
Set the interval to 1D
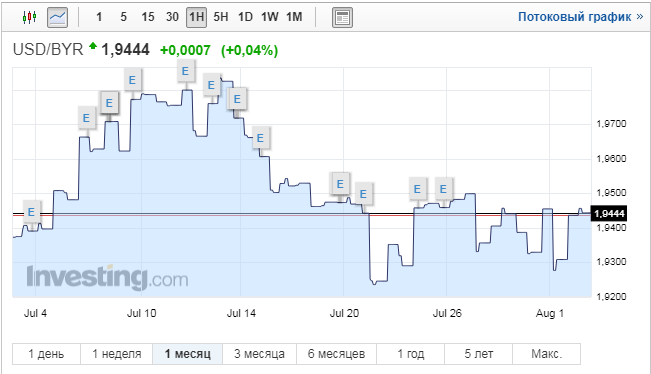pos(245,17)
